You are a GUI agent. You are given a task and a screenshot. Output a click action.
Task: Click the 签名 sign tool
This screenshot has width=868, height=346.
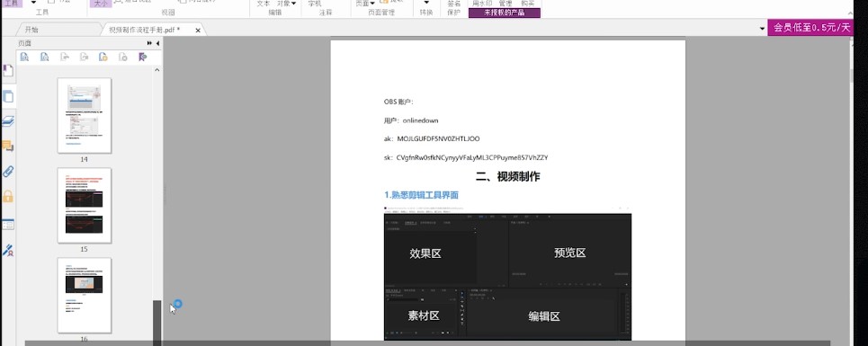click(x=454, y=4)
